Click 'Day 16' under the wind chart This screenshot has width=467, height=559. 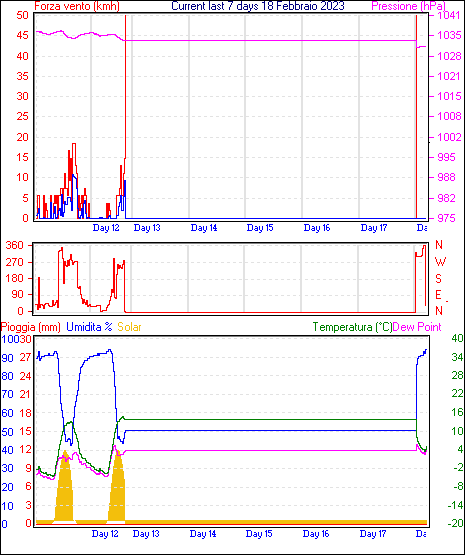tap(317, 228)
